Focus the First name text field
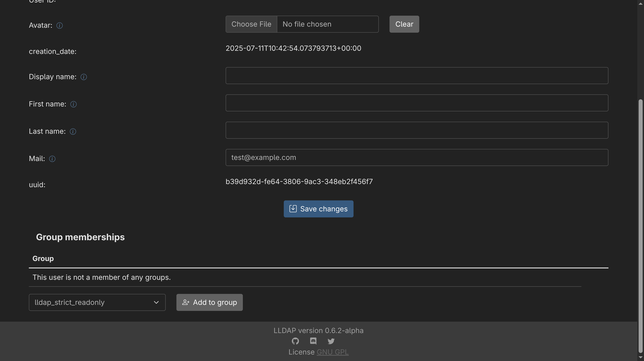This screenshot has height=361, width=644. [x=417, y=103]
